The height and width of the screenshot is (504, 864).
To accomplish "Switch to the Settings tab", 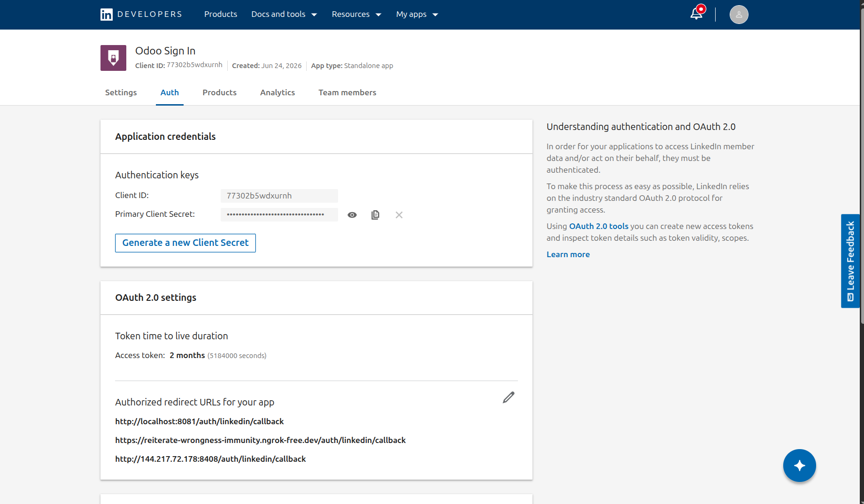I will click(x=121, y=92).
